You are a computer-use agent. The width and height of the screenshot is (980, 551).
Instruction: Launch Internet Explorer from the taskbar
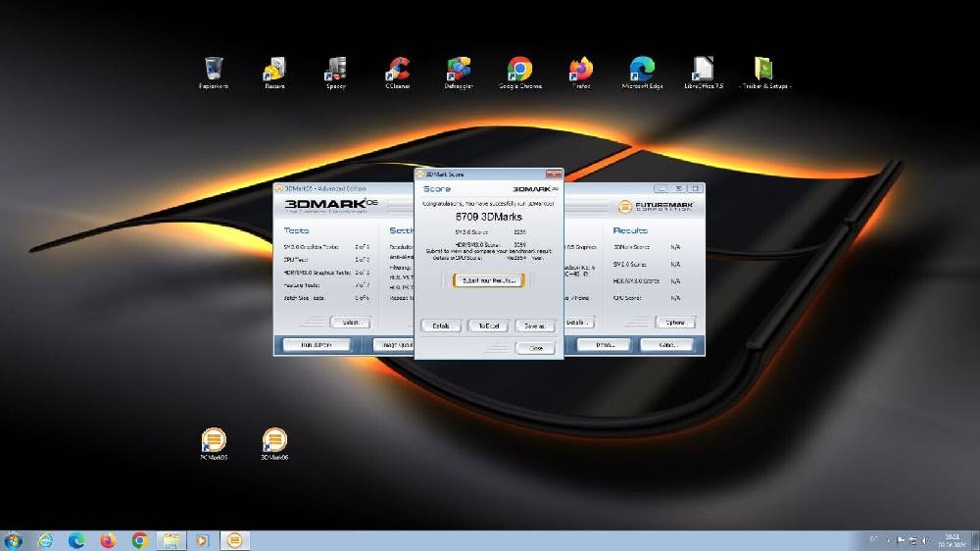pos(45,540)
